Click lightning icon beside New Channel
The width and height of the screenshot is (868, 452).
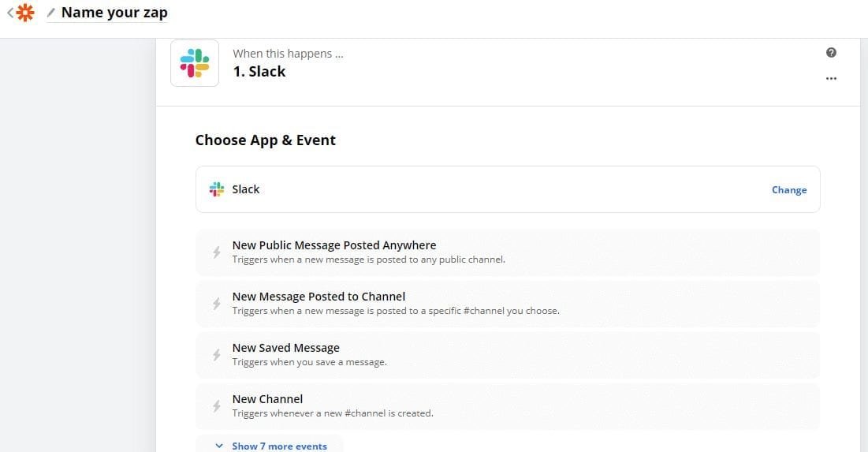217,406
